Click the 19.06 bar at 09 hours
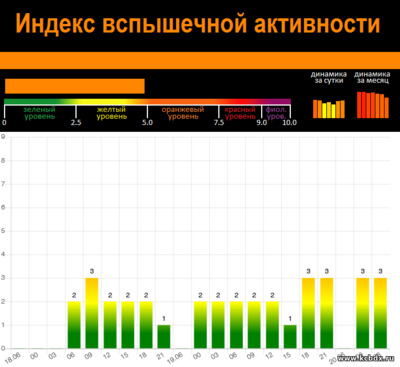This screenshot has height=367, width=400. 254,325
